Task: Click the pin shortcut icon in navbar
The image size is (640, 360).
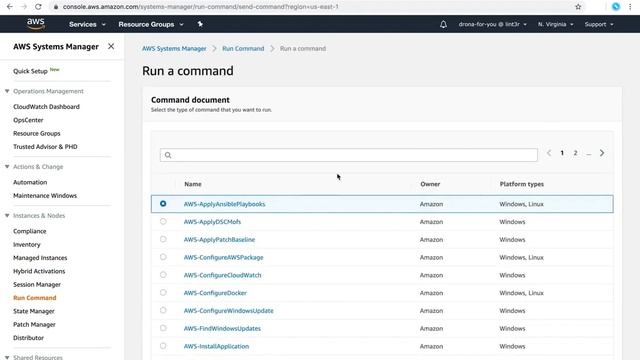Action: tap(200, 24)
